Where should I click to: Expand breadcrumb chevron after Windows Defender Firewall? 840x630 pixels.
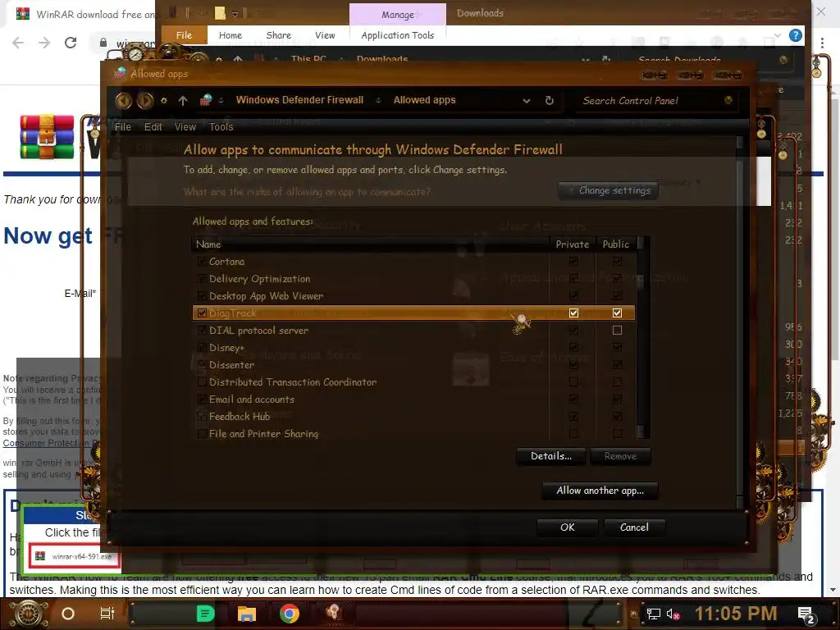pos(378,100)
